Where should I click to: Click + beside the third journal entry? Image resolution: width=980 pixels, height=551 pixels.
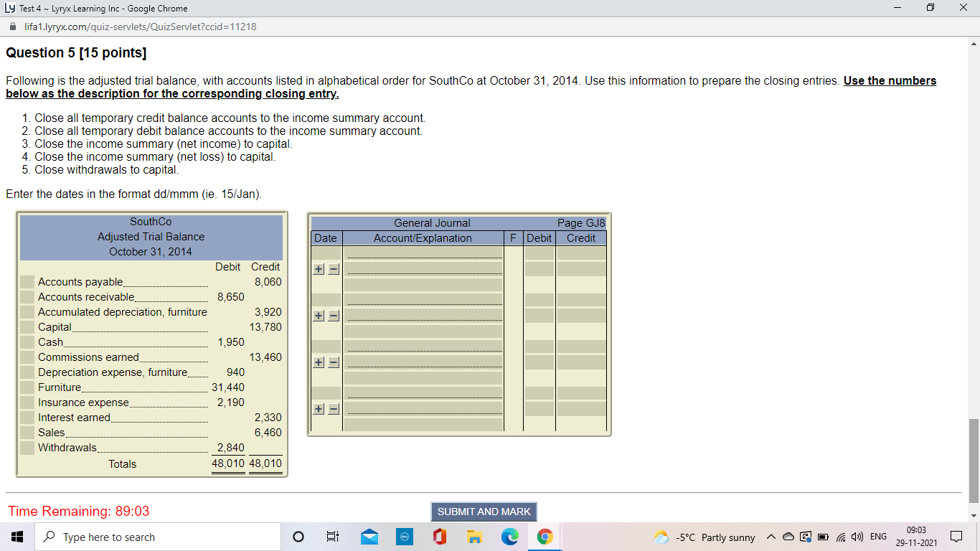click(x=318, y=362)
